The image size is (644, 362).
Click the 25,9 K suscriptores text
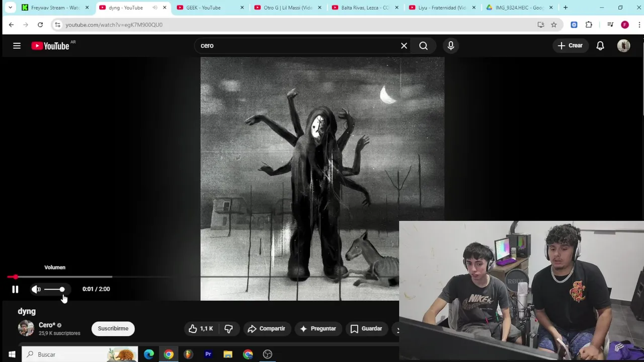click(59, 333)
